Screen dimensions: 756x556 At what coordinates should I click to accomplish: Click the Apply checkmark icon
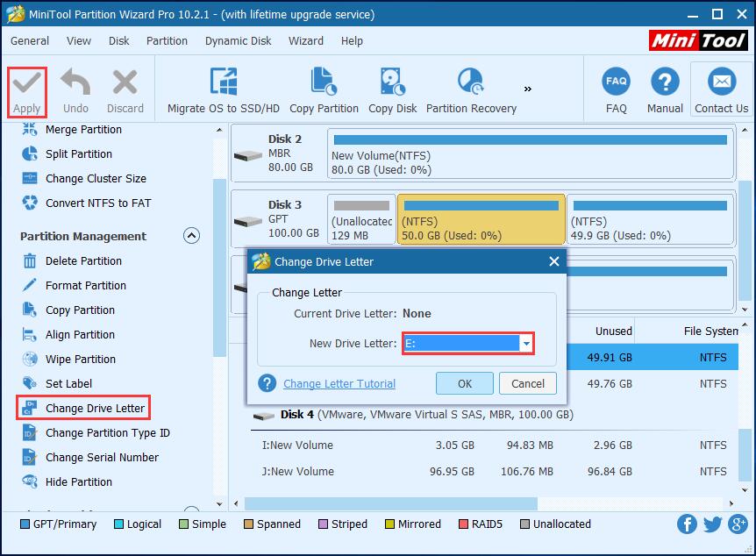click(26, 83)
